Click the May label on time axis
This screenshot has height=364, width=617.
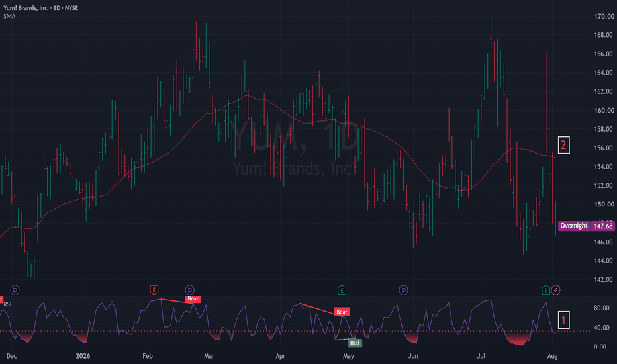click(x=348, y=356)
